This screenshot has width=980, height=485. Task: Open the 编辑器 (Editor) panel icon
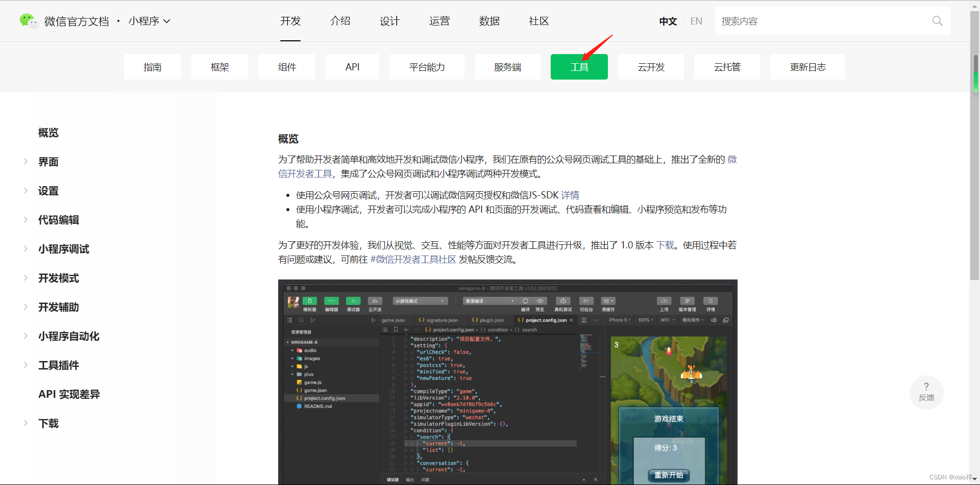[331, 301]
